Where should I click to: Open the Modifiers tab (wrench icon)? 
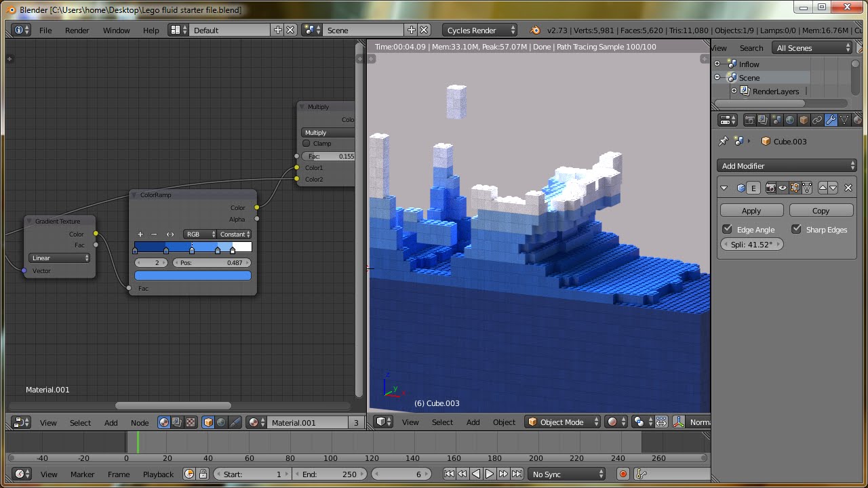coord(831,120)
